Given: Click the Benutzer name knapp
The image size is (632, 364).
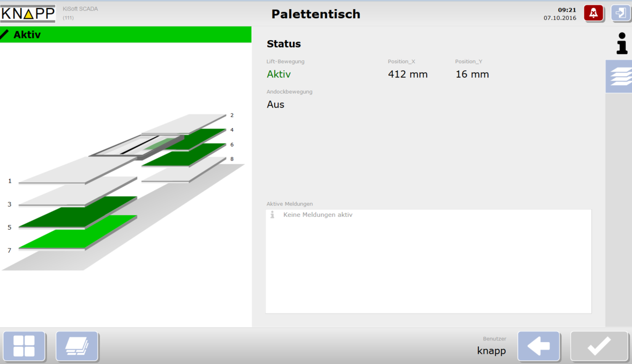Looking at the screenshot, I should click(x=491, y=351).
